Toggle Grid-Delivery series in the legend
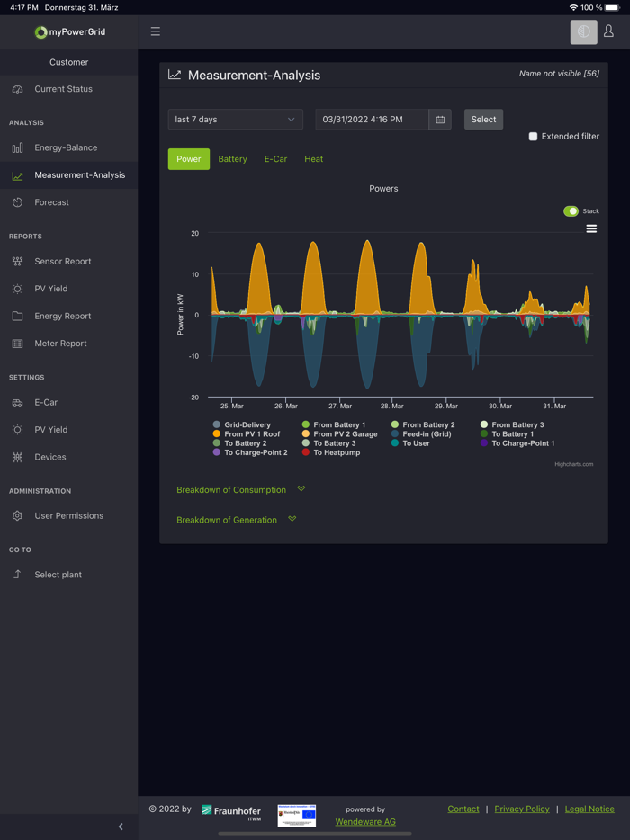This screenshot has width=630, height=840. (242, 424)
